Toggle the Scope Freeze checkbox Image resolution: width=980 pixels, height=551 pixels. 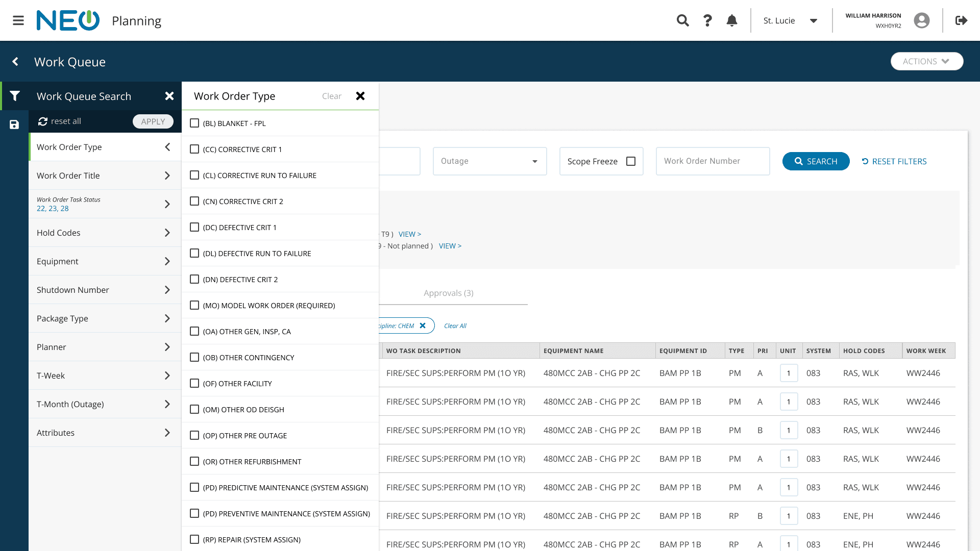coord(631,161)
